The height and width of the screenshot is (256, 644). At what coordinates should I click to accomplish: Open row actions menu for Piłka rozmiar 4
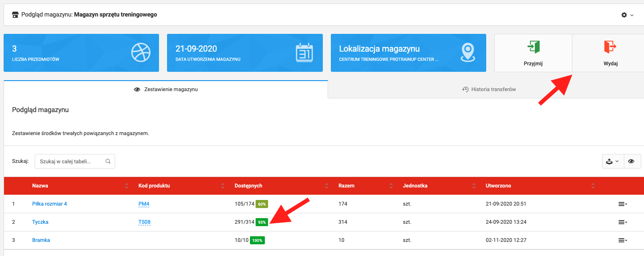[622, 204]
